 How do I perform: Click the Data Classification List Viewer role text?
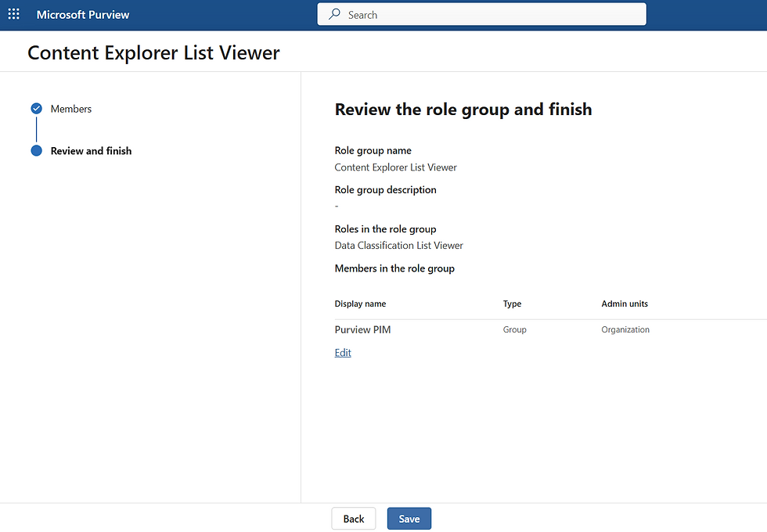point(398,245)
